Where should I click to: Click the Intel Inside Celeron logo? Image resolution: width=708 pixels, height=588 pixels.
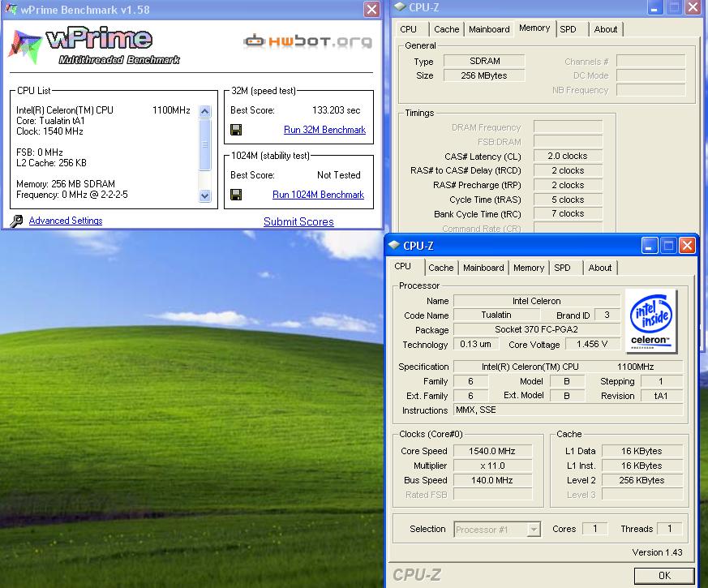650,321
